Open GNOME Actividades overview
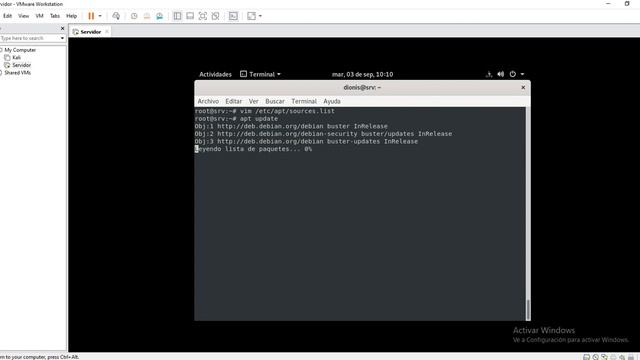This screenshot has height=360, width=640. pos(215,74)
